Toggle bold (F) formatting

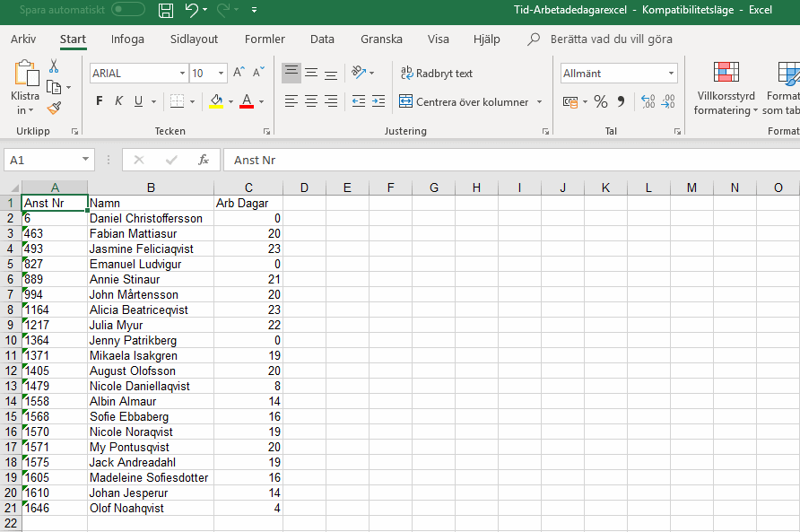pos(100,101)
